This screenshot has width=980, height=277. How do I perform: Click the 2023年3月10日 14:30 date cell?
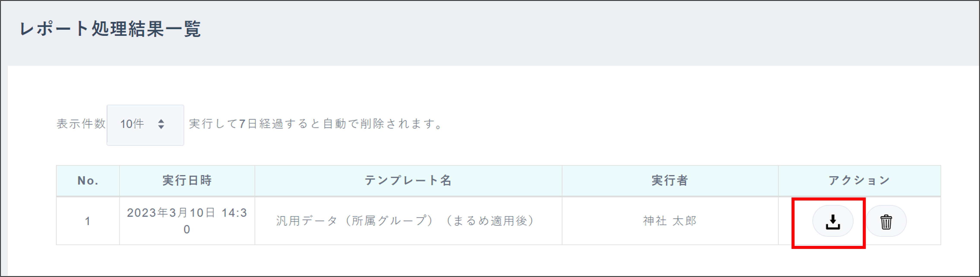187,221
